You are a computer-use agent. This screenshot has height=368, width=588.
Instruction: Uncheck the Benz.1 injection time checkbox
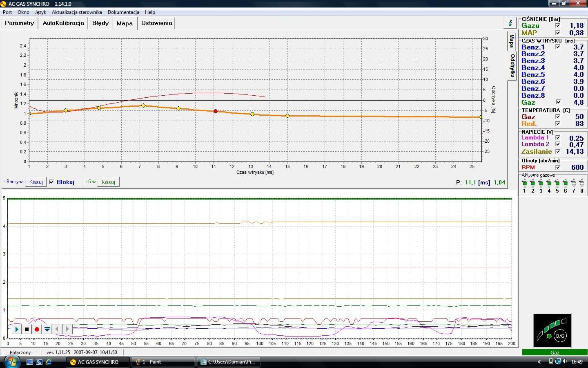[x=558, y=47]
